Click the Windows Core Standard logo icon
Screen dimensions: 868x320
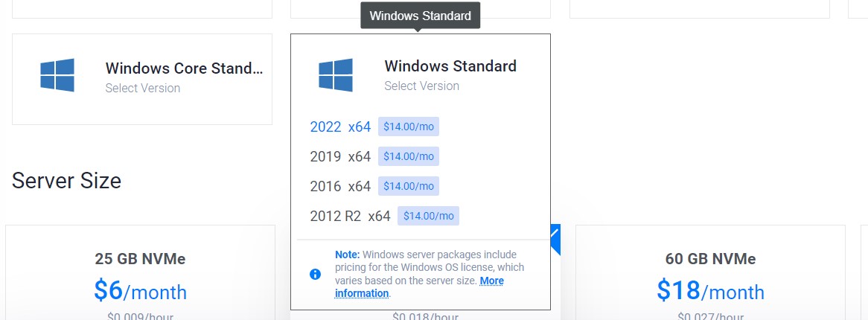coord(57,74)
